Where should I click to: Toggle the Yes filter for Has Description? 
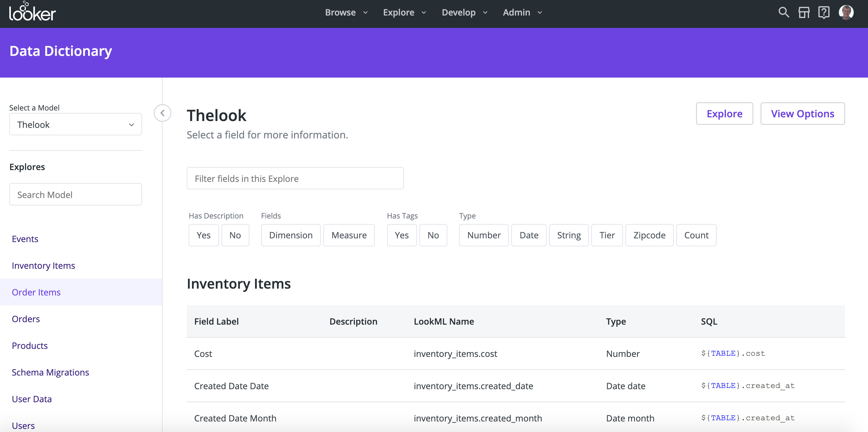pyautogui.click(x=204, y=235)
